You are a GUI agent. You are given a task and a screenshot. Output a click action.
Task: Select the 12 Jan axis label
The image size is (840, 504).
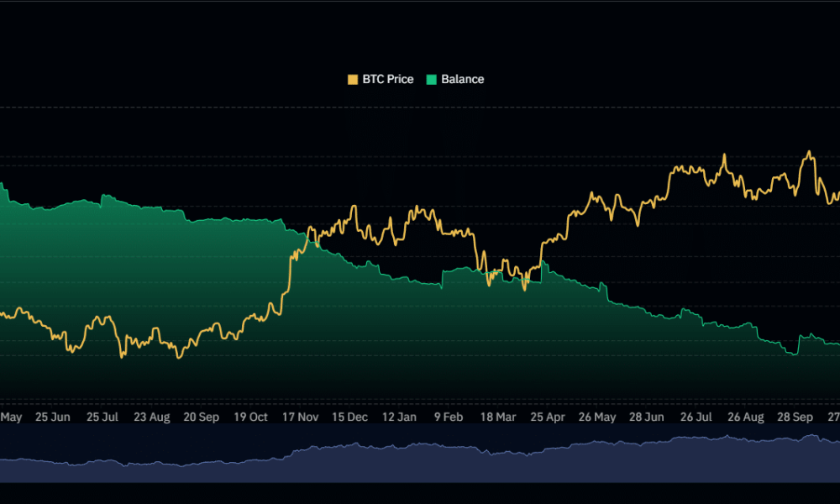point(401,417)
